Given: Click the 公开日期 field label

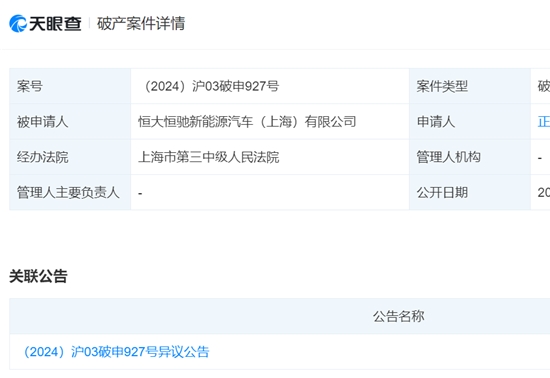Looking at the screenshot, I should [442, 193].
